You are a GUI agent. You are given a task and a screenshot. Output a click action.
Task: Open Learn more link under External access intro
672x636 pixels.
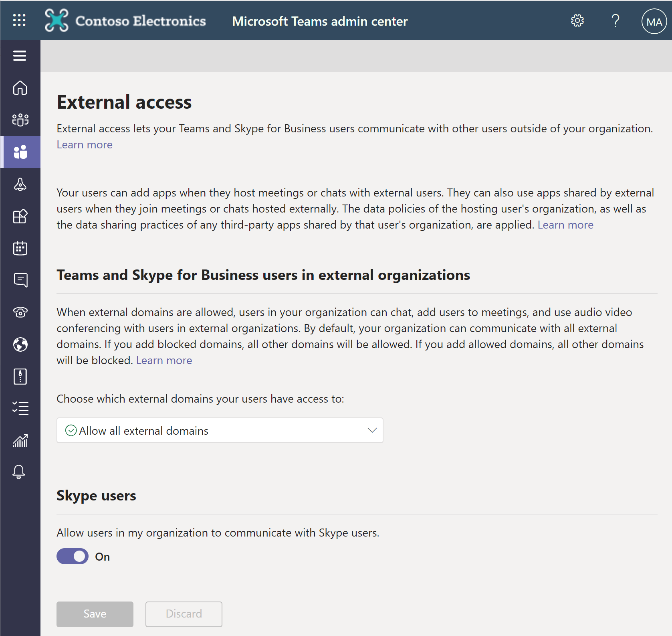[85, 144]
